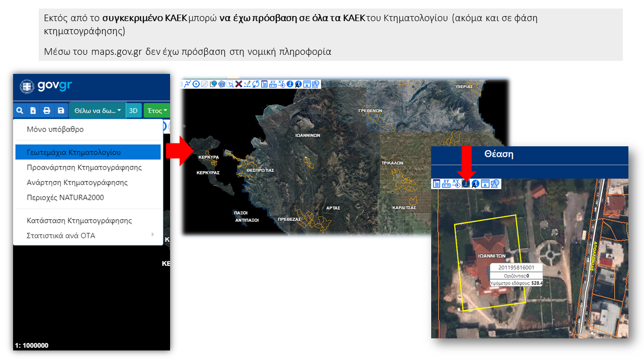Click the shapes icon in Θέαση toolbar
Screen dimensions: 644x362
coord(495,184)
